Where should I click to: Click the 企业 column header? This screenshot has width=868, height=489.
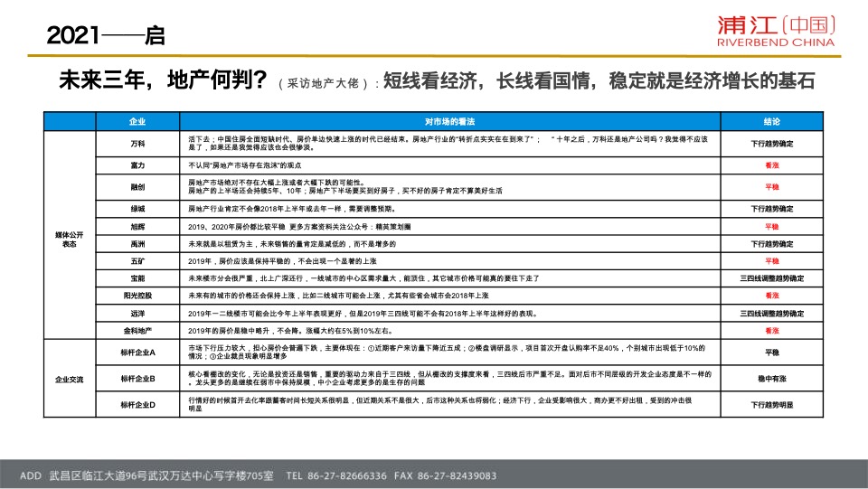(137, 122)
